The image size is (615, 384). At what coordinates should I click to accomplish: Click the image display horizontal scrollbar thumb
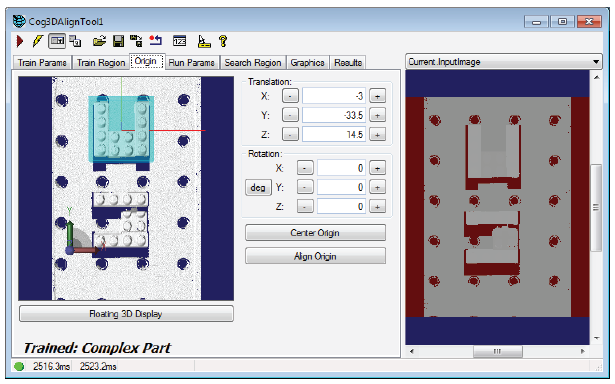point(498,351)
